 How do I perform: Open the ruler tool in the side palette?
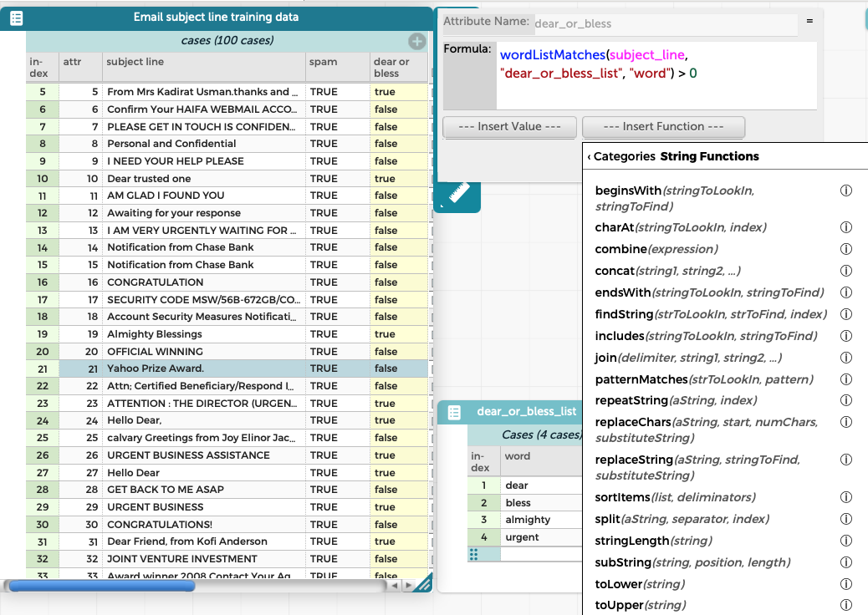(x=459, y=193)
